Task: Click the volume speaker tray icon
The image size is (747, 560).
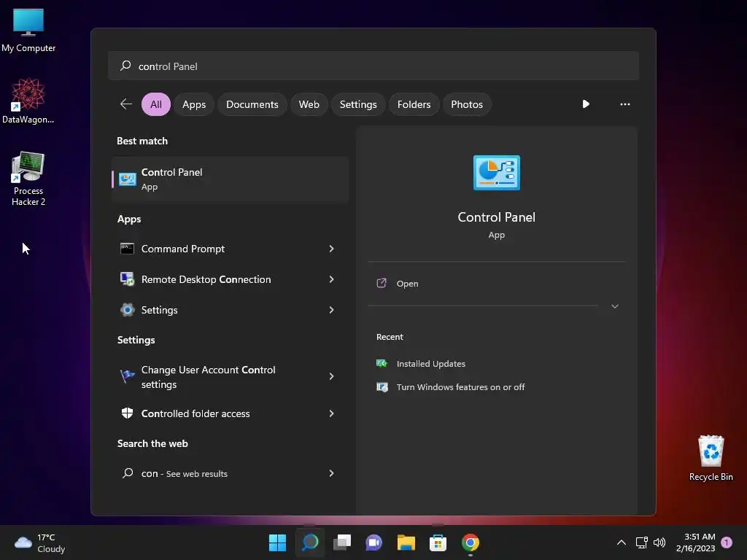Action: pos(659,542)
